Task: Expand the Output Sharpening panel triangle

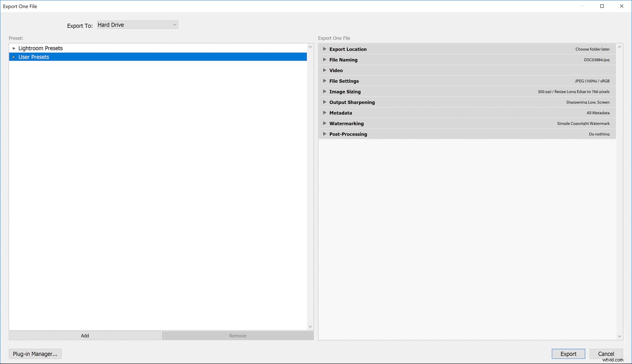Action: coord(324,102)
